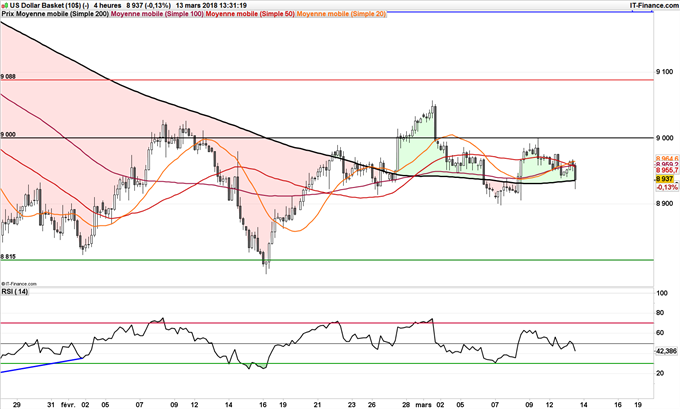
Task: Click the 'févr.' month label on date axis
Action: 68,405
